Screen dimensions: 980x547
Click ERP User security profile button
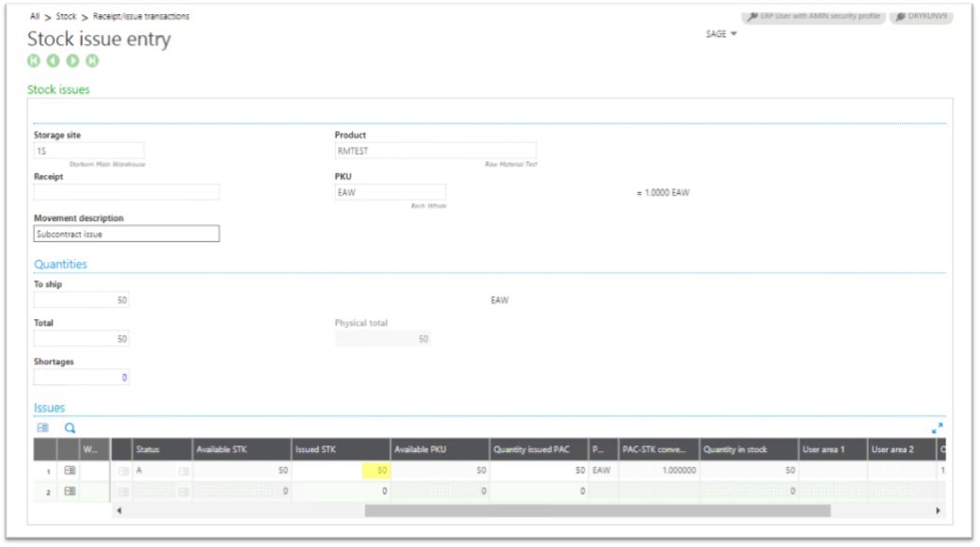813,16
